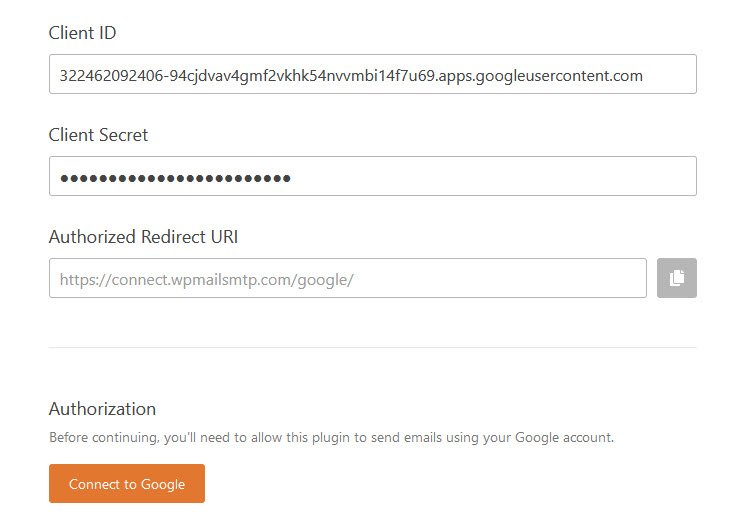Viewport: 740px width, 519px height.
Task: Click the apps.googleusercontent.com text in Client ID
Action: pyautogui.click(x=540, y=76)
